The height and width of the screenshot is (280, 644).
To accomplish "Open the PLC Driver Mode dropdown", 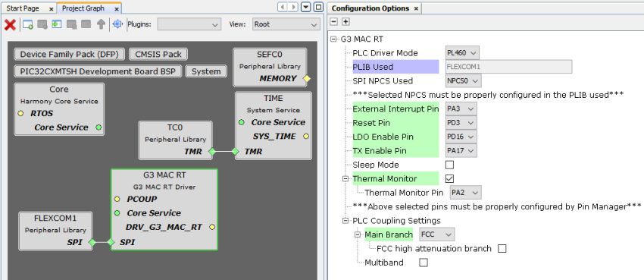I will point(462,53).
